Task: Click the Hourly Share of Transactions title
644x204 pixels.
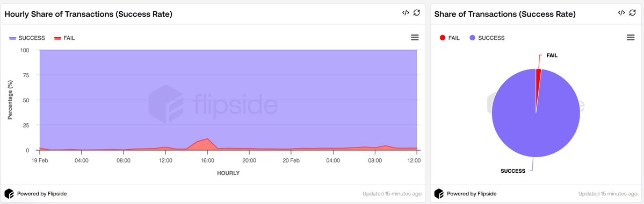Action: tap(88, 14)
